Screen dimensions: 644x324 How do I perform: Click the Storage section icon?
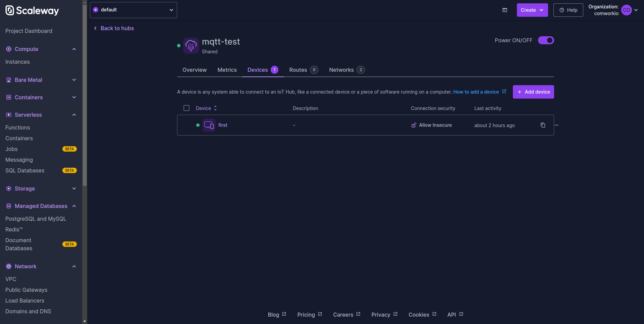click(9, 188)
